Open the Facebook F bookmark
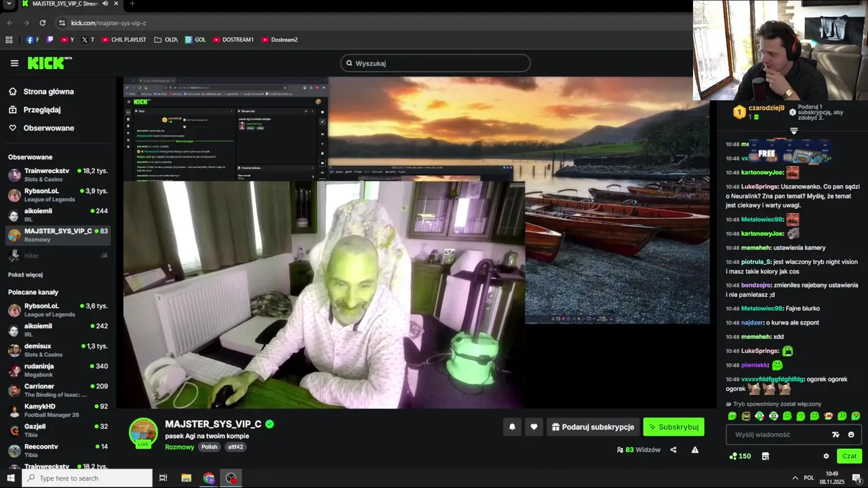 click(33, 39)
